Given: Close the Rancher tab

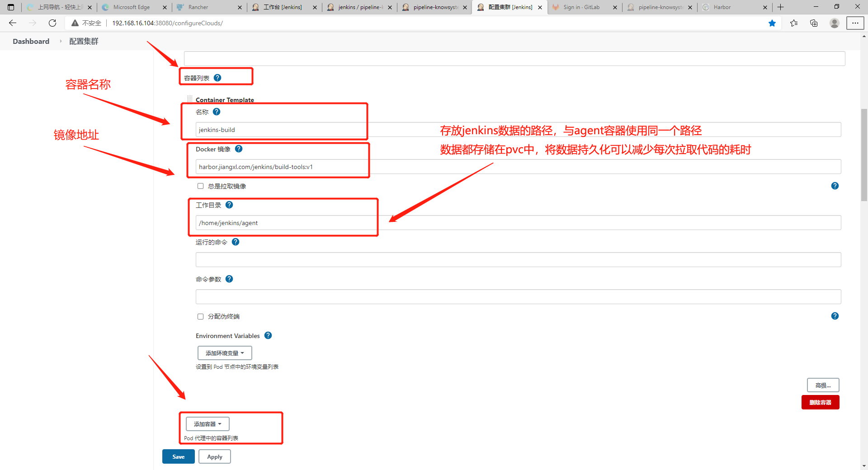Looking at the screenshot, I should tap(240, 7).
